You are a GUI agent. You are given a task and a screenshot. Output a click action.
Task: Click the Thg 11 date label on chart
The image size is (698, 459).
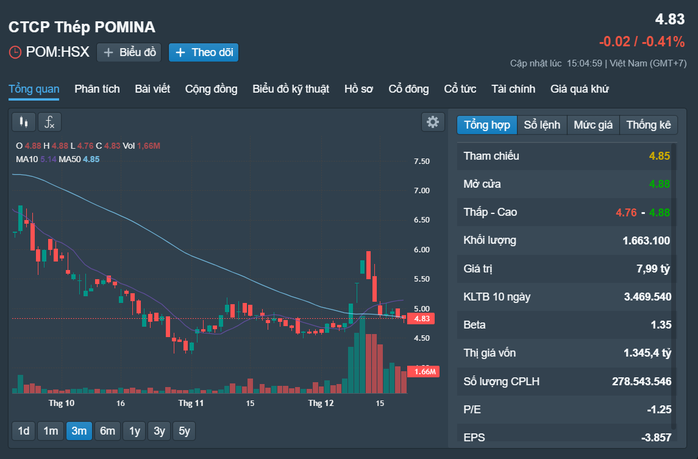pos(191,403)
